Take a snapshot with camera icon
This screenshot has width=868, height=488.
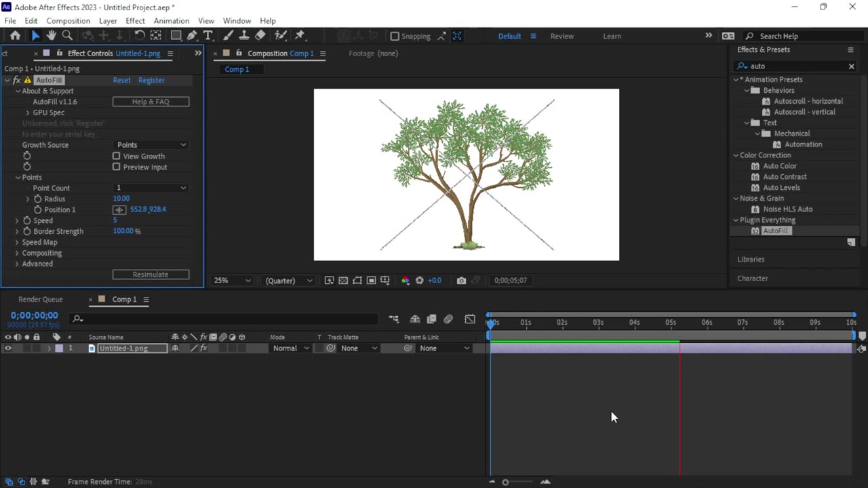click(461, 281)
